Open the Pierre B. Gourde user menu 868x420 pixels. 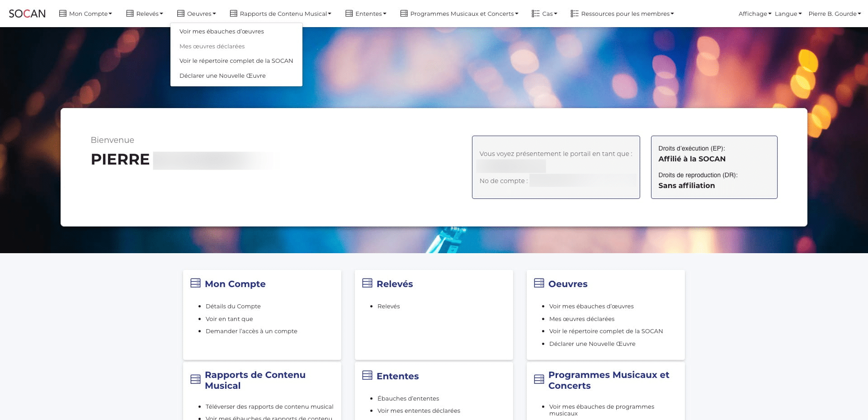tap(835, 14)
